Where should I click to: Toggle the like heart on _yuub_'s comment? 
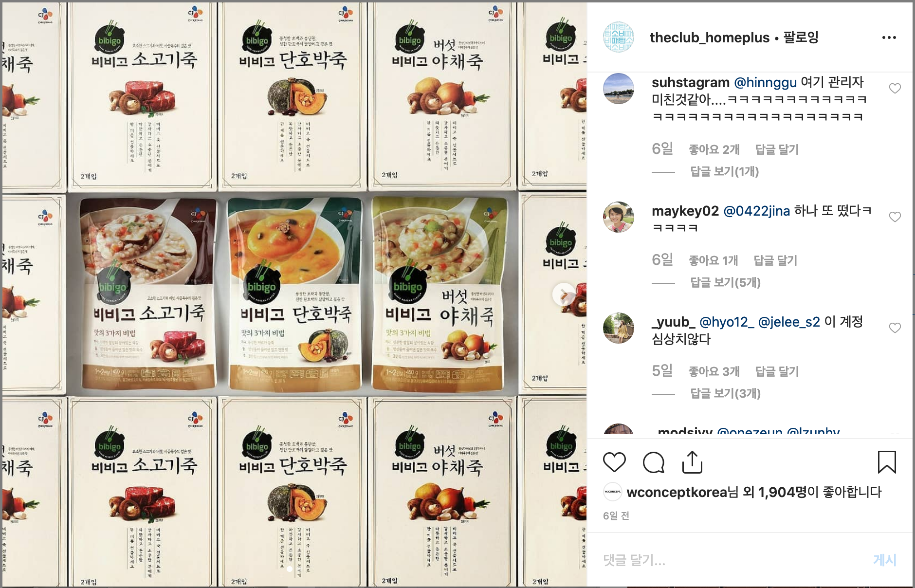click(895, 328)
